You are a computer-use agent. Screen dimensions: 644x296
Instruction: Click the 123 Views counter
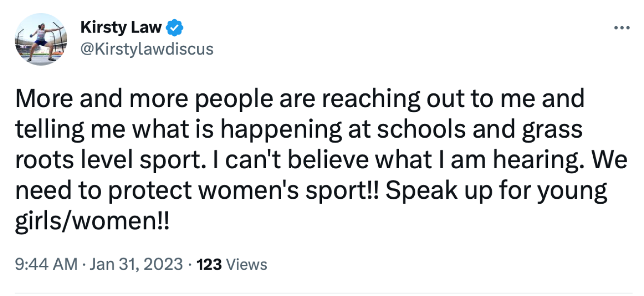[232, 264]
